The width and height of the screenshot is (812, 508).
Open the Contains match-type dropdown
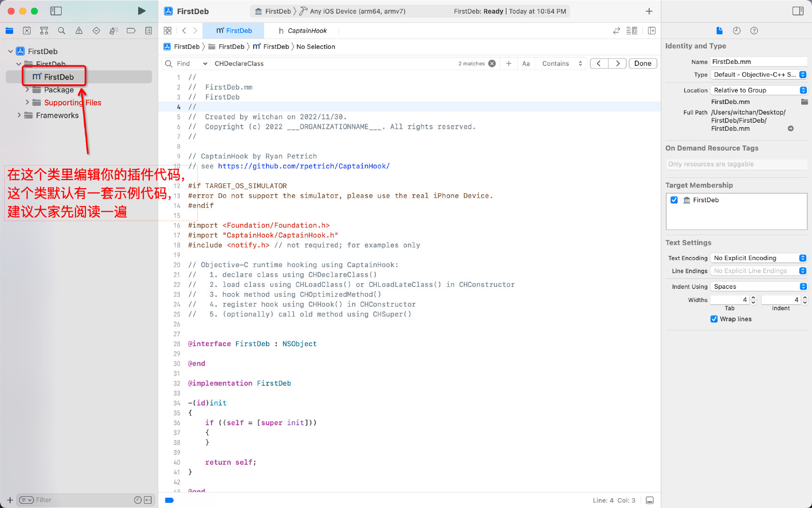point(562,63)
